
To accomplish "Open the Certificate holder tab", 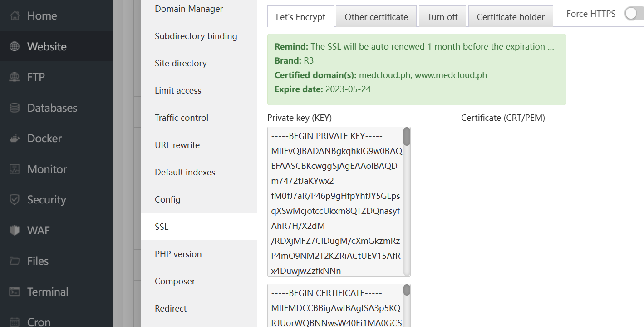I will point(511,17).
